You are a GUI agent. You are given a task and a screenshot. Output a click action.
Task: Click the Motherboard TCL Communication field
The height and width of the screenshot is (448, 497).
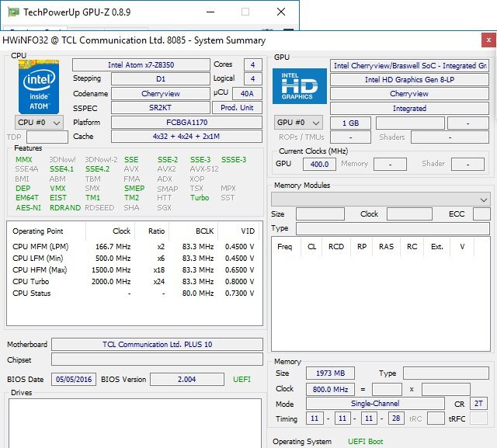(x=157, y=345)
